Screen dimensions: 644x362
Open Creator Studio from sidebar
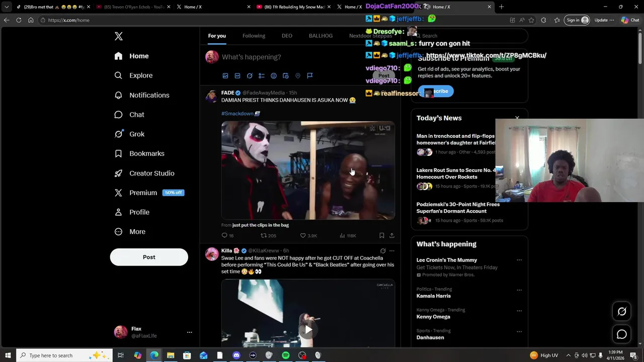coord(144,173)
